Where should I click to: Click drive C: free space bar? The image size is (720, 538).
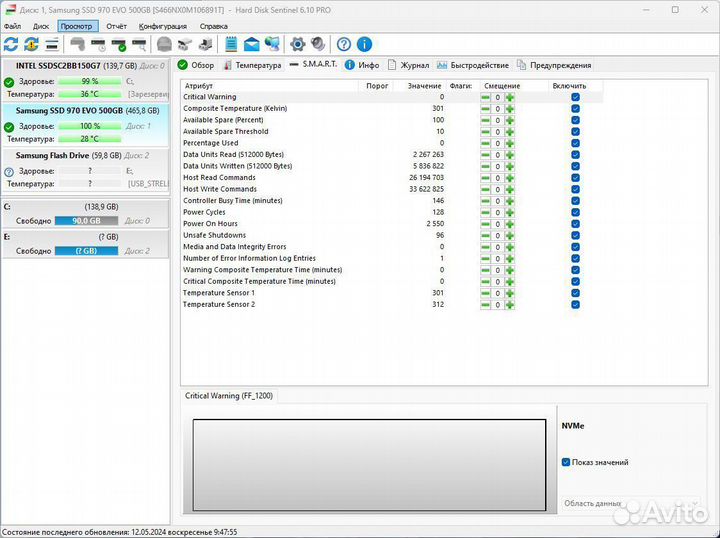coord(86,221)
